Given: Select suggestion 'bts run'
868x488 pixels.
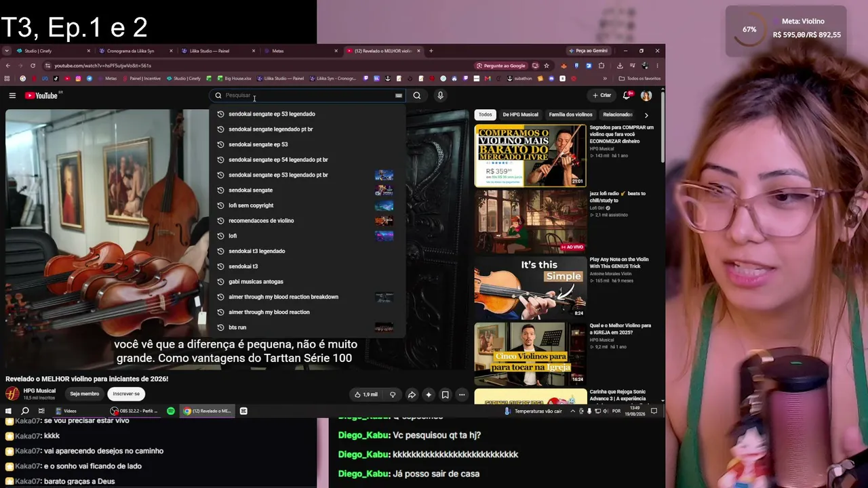Looking at the screenshot, I should tap(307, 327).
